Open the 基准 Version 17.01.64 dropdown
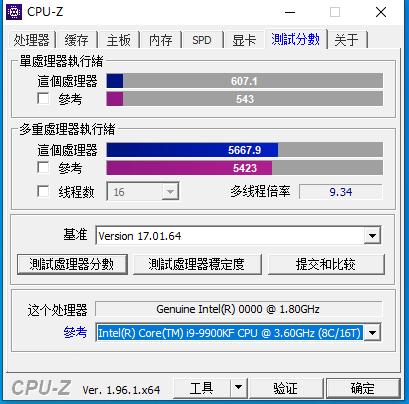 pos(372,236)
